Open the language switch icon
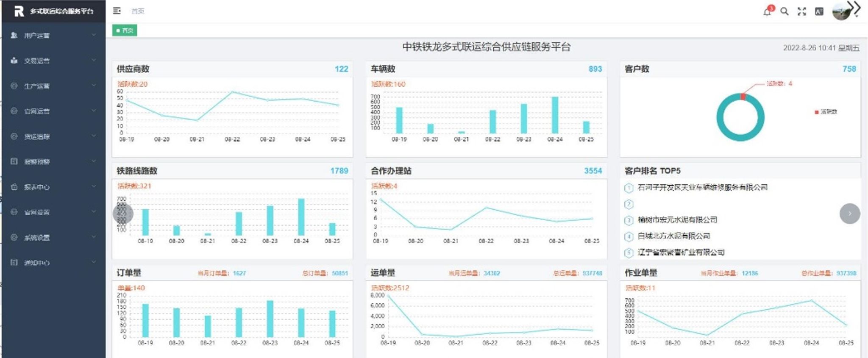The height and width of the screenshot is (358, 868). coord(819,11)
